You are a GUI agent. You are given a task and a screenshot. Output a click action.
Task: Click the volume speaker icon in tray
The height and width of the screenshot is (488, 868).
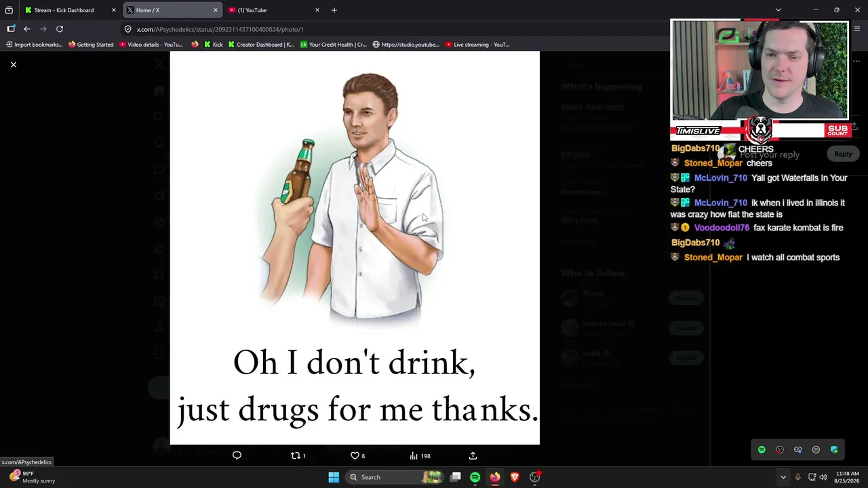point(823,477)
